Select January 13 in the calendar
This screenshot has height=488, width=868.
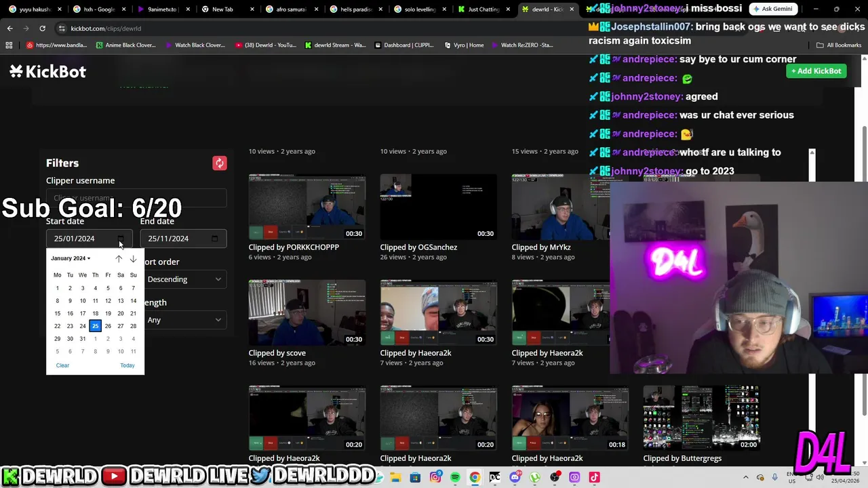pyautogui.click(x=121, y=301)
